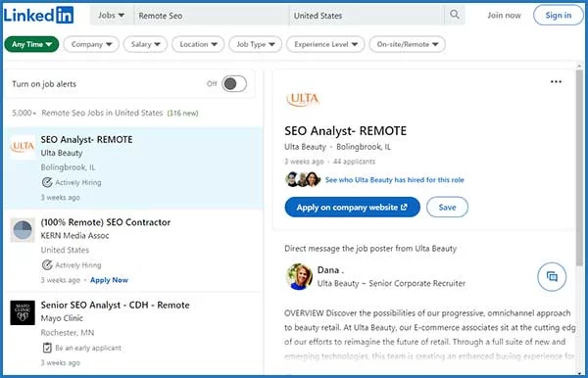
Task: Expand the On-site/Remote filter
Action: pos(408,44)
